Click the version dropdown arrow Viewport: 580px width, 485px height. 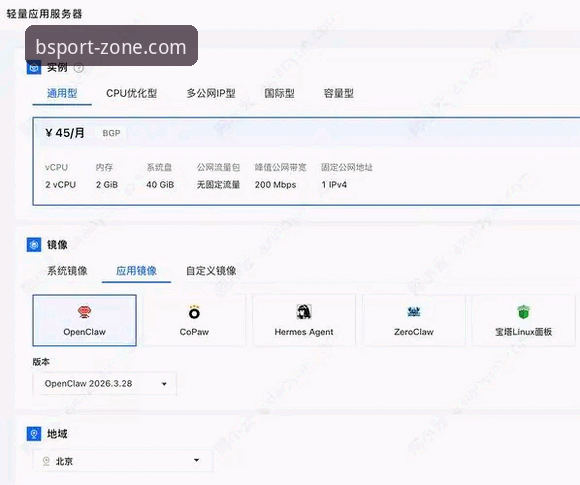tap(164, 384)
